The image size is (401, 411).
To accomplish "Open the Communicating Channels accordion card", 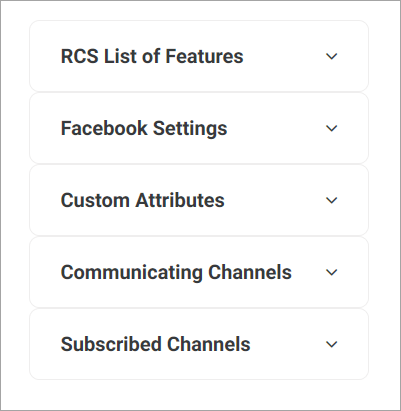I will (199, 272).
